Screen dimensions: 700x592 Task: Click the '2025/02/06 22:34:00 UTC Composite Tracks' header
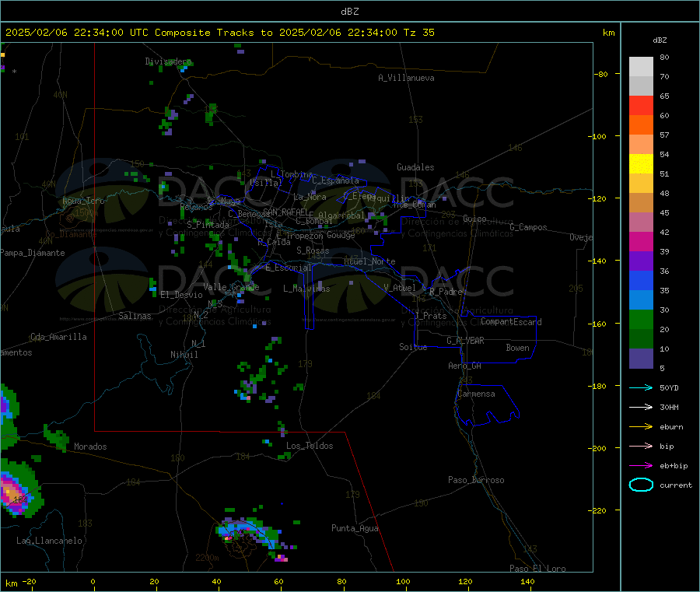click(x=130, y=33)
